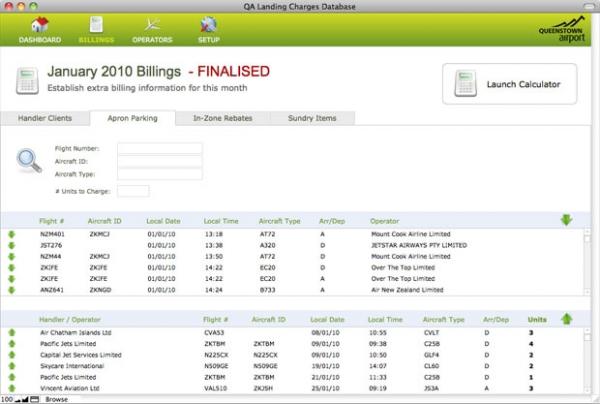Remove Air Chatham Islands Ltd row via up arrow

(11, 332)
